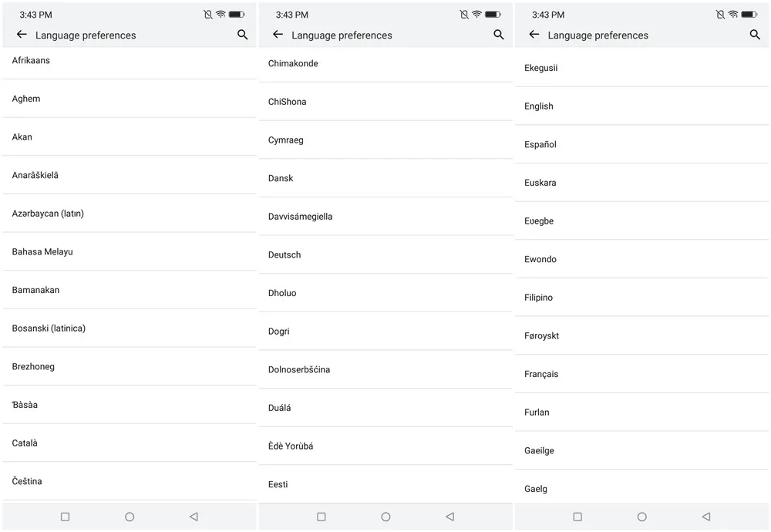Tap back arrow on the Afrikaans list screen
The image size is (771, 532).
[22, 35]
